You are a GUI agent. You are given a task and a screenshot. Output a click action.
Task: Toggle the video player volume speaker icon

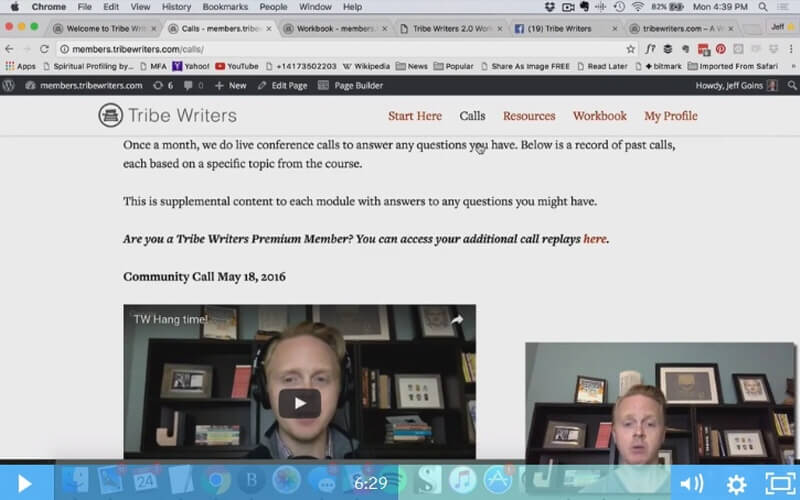click(x=692, y=483)
